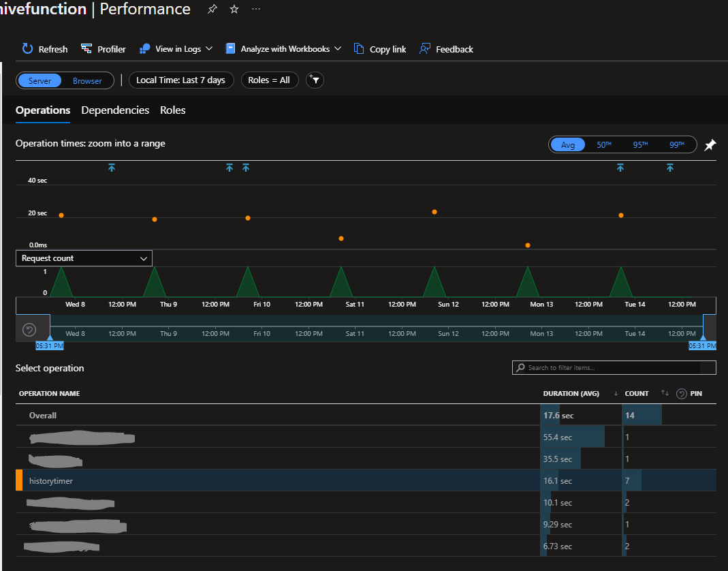This screenshot has height=571, width=728.
Task: Click the Feedback icon
Action: tap(424, 49)
